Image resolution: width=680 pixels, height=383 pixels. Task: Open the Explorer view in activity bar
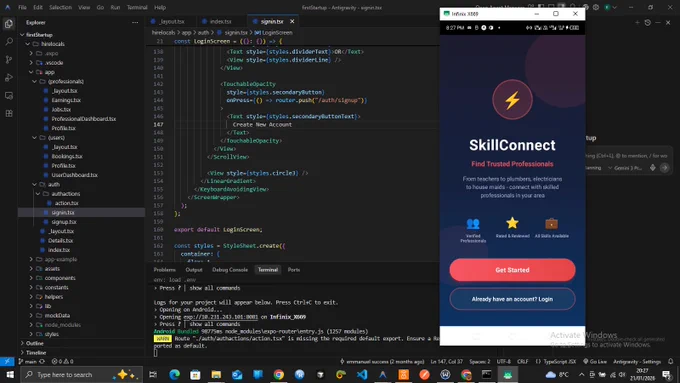(x=9, y=24)
